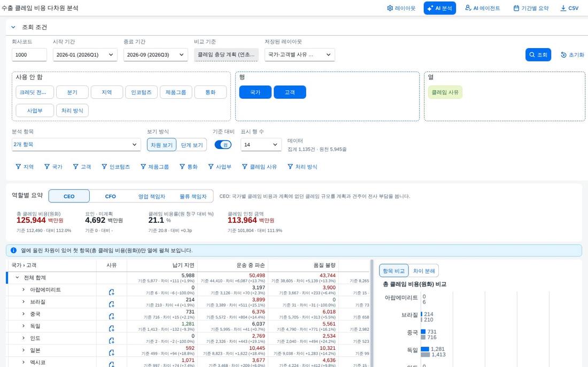Select the 처리 방식 dimension chip
Viewport: 588px width, 367px height.
(72, 111)
